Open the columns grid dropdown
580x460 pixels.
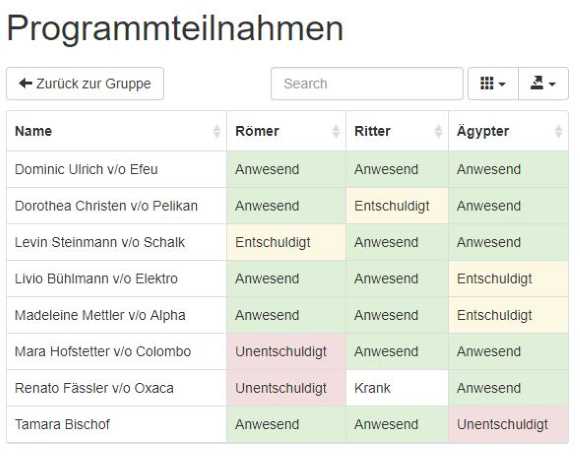tap(493, 84)
